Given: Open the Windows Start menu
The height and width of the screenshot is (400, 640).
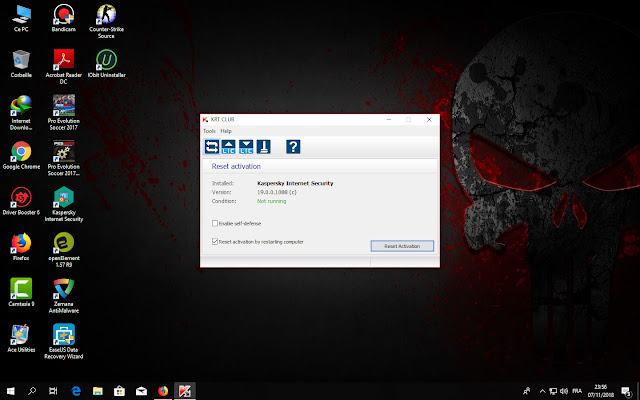Looking at the screenshot, I should tap(11, 391).
